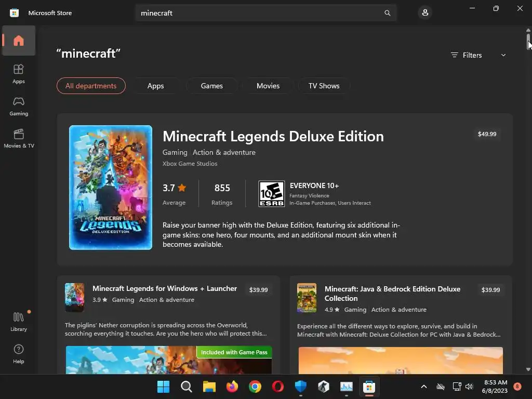This screenshot has height=399, width=532.
Task: Click the ESRB Everyone 10+ rating badge
Action: tap(271, 194)
